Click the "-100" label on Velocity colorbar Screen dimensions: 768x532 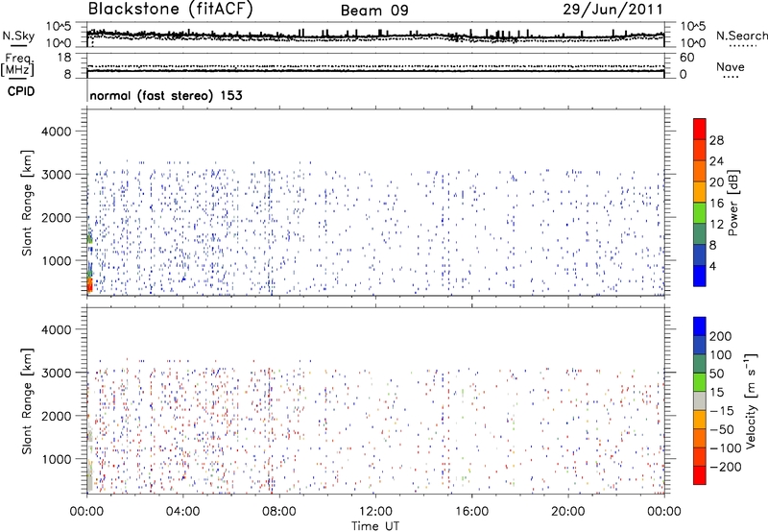pyautogui.click(x=725, y=447)
